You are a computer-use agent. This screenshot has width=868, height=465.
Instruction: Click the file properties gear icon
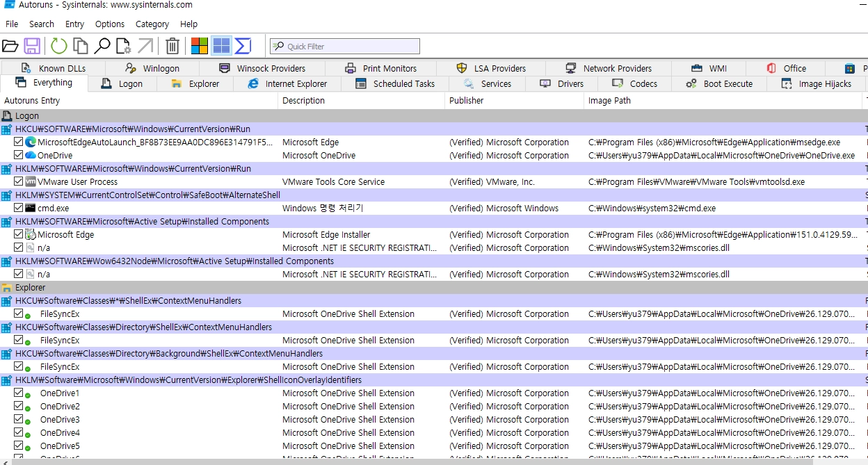coord(123,47)
